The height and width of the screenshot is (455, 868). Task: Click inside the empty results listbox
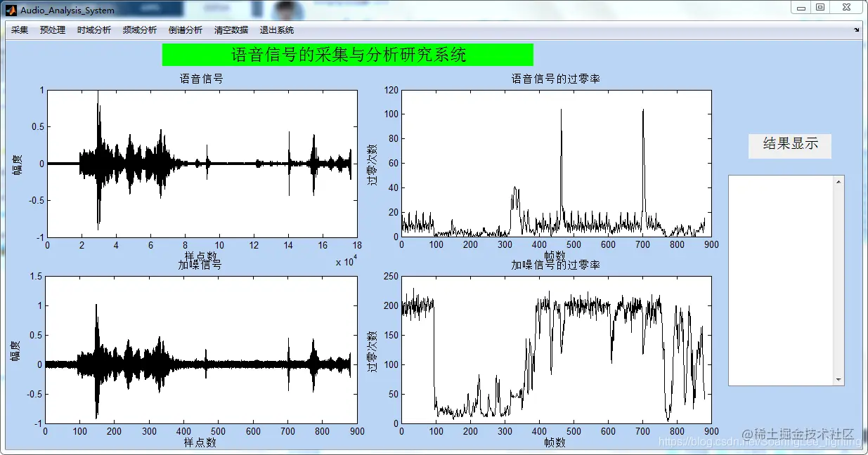click(781, 280)
